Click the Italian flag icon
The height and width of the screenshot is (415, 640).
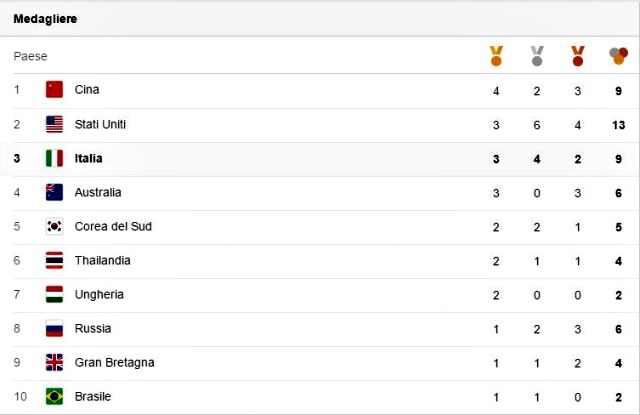point(54,158)
